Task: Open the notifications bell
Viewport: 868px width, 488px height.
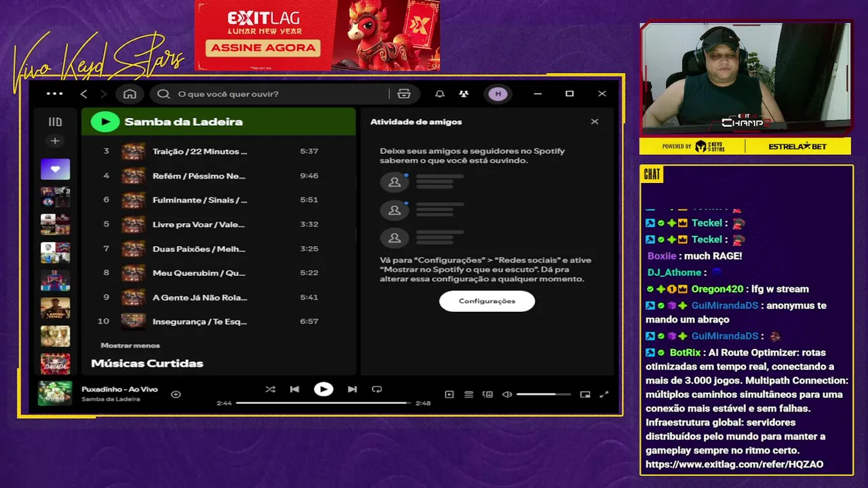Action: [439, 94]
